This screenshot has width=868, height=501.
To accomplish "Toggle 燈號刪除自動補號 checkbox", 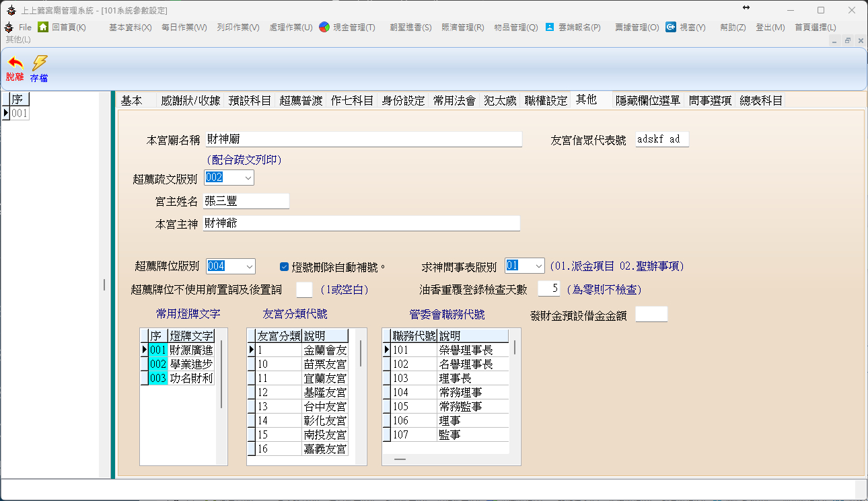I will tap(284, 266).
